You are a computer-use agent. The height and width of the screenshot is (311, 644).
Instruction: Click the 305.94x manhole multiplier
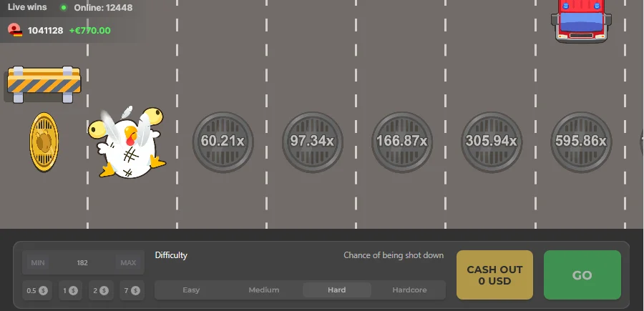pos(492,142)
